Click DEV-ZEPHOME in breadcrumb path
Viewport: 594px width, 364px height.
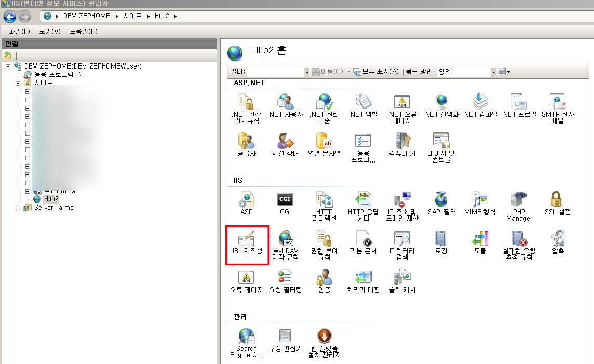tap(86, 16)
